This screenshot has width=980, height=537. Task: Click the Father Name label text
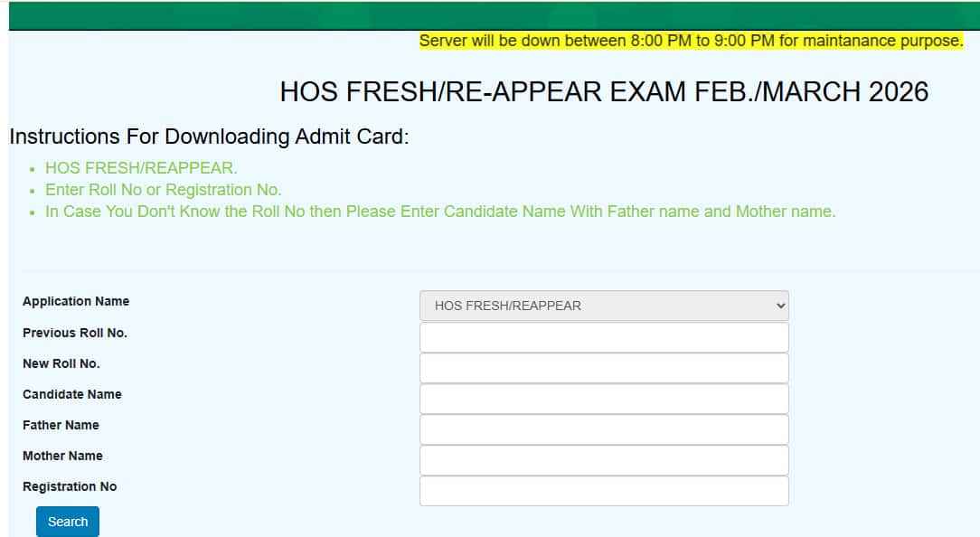61,425
